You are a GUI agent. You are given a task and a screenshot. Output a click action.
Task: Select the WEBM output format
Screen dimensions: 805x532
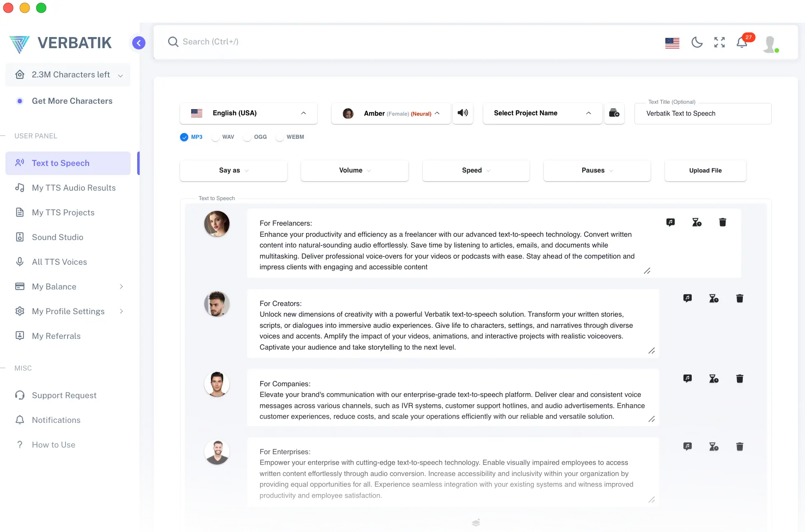click(280, 137)
